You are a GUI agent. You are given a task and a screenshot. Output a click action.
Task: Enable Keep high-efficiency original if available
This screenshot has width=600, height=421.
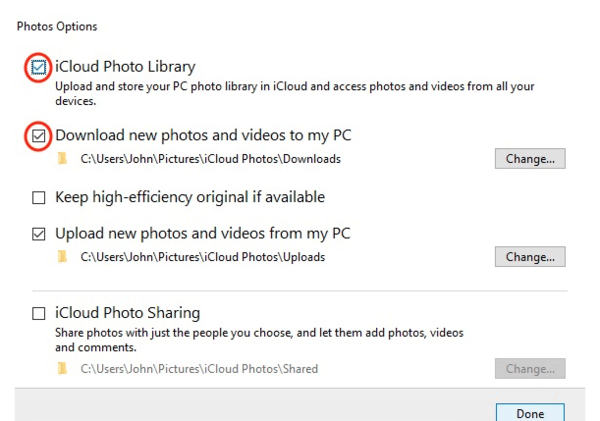click(x=38, y=197)
